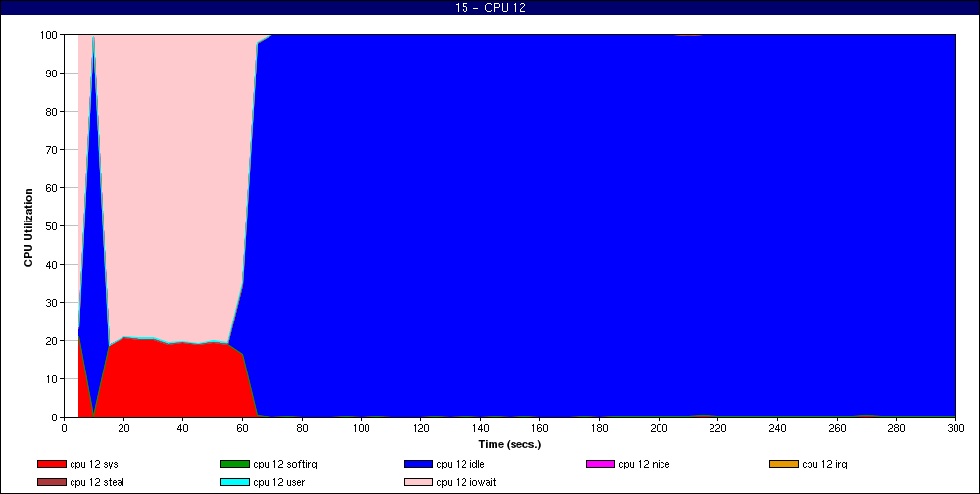Select the 'cpu 12 user' legend label
This screenshot has width=980, height=494.
pos(278,482)
